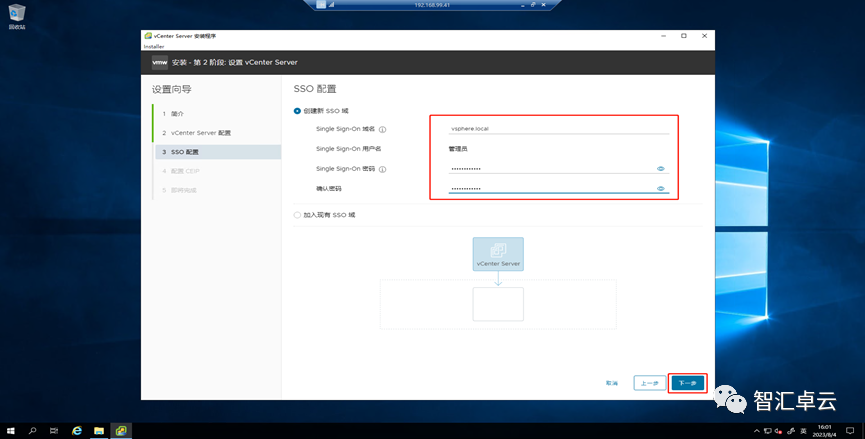Click the vsphere.local domain name field
Image resolution: width=865 pixels, height=439 pixels.
[558, 129]
